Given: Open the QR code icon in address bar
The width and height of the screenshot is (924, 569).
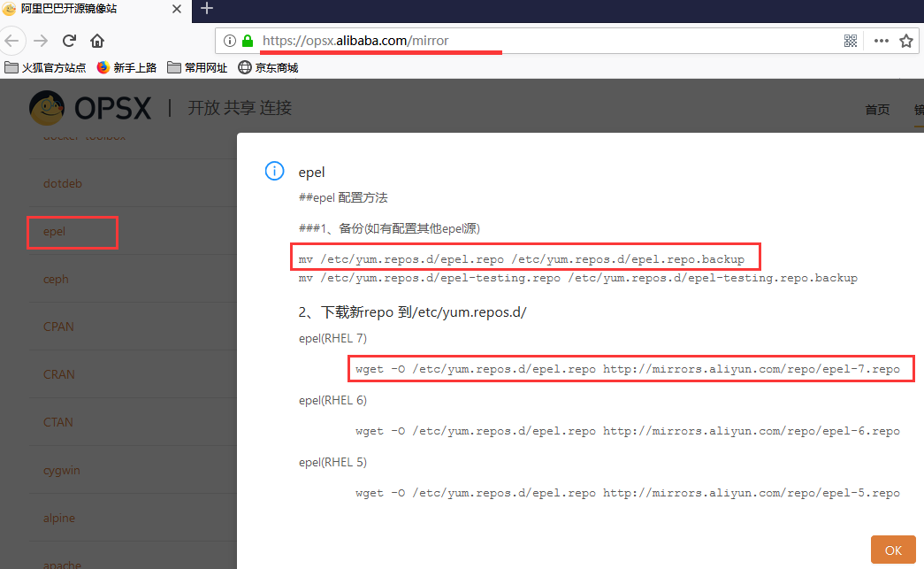Looking at the screenshot, I should 851,41.
